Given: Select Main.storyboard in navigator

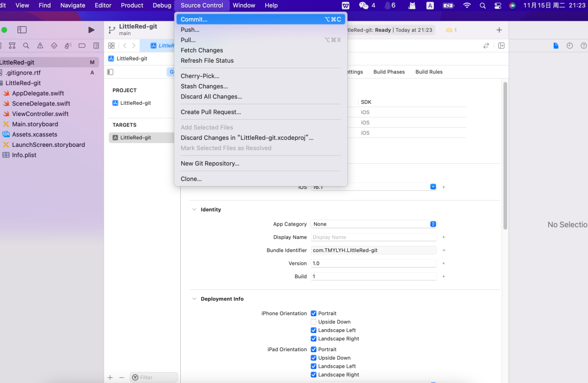Looking at the screenshot, I should click(35, 124).
